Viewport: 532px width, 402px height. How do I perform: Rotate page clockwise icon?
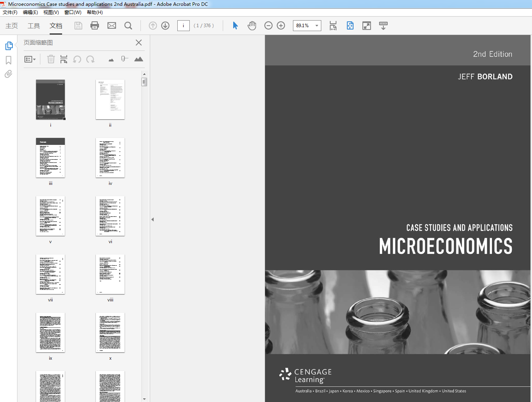[90, 59]
